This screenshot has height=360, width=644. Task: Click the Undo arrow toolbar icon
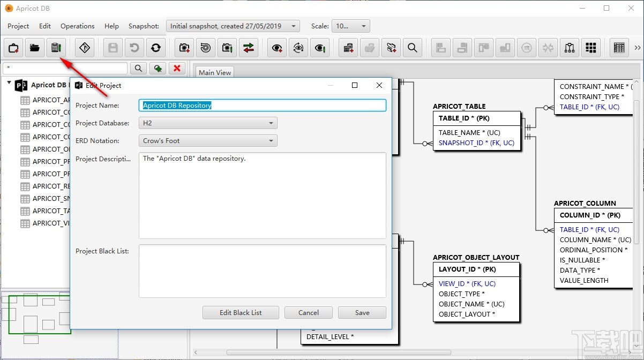coord(134,48)
